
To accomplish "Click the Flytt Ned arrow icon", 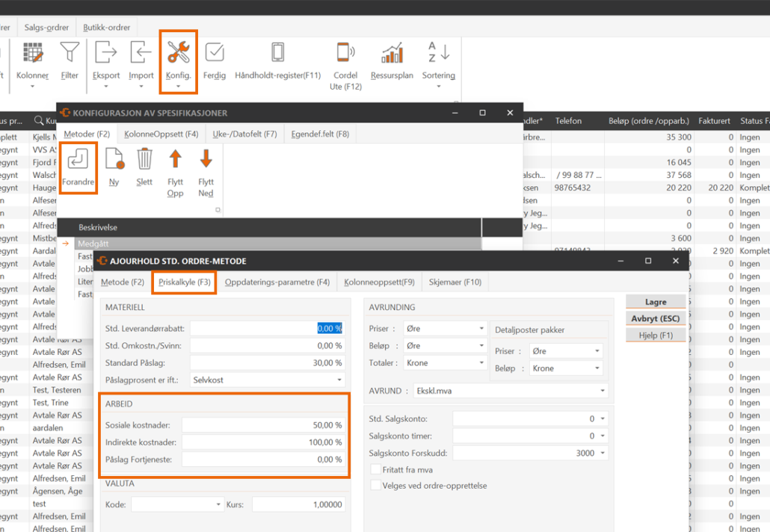I will point(206,159).
